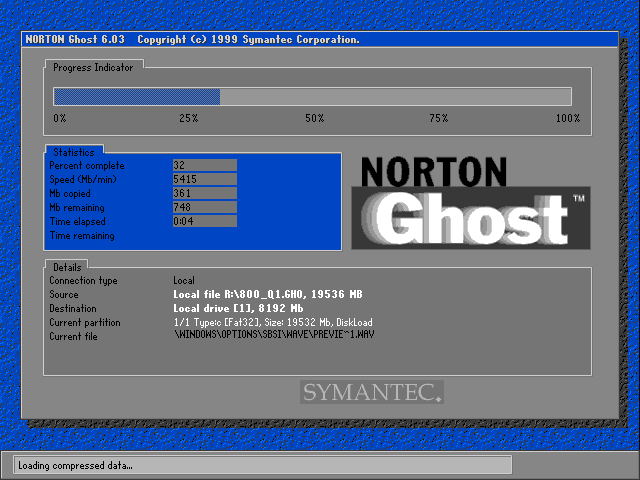
Task: Click the 50% mark under the progress bar
Action: point(314,118)
